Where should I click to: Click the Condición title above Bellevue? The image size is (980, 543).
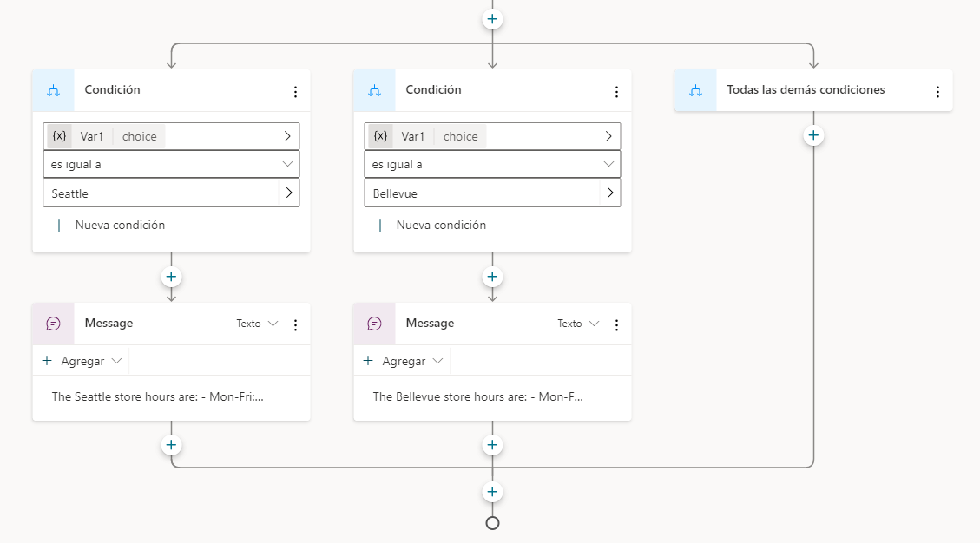pyautogui.click(x=434, y=90)
